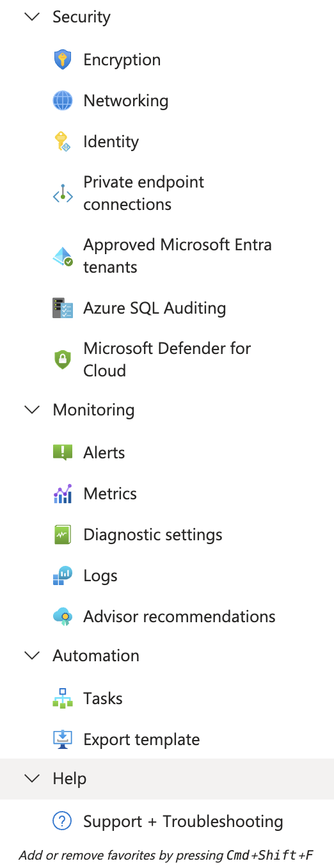The width and height of the screenshot is (334, 868).
Task: Collapse the Security section chevron
Action: pyautogui.click(x=31, y=17)
